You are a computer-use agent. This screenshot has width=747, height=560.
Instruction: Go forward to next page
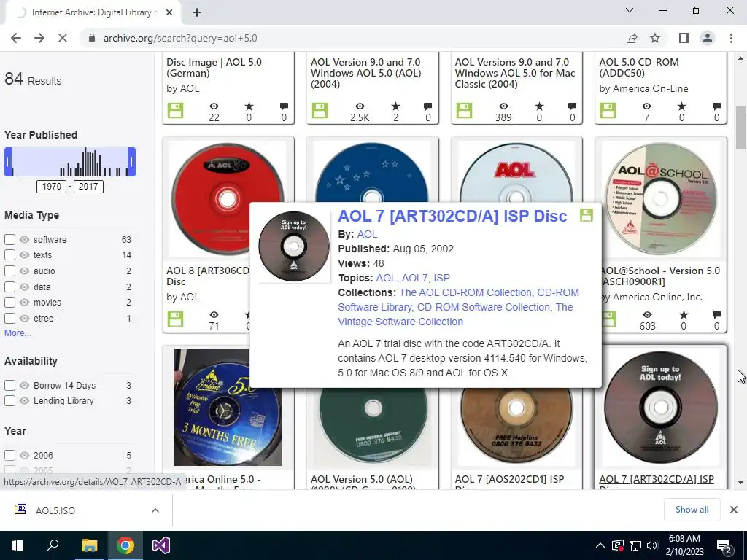(x=39, y=38)
